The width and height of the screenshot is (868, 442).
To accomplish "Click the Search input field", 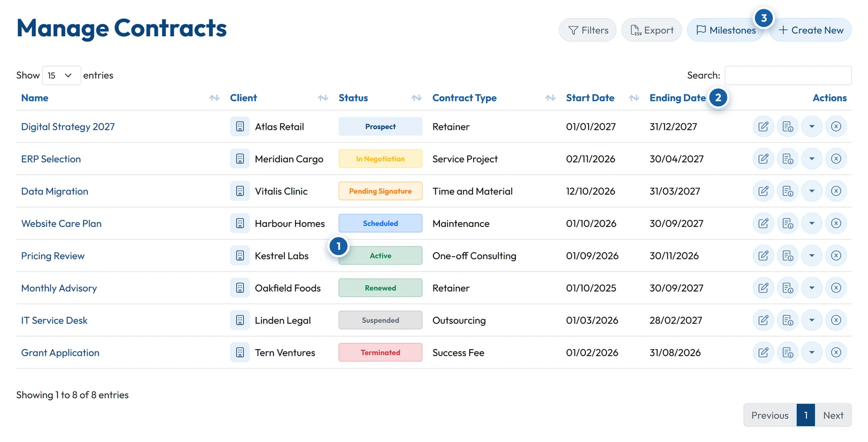I will pyautogui.click(x=788, y=75).
